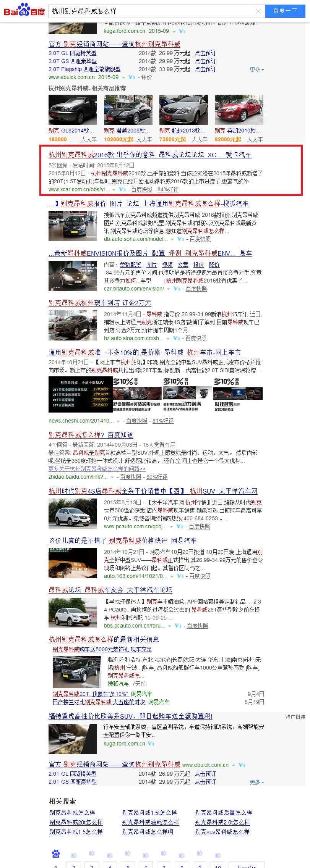Open the dropdown arrow beside bbs.pcauto.com.cn/foru
Screen dimensions: 310x868
[x=170, y=626]
